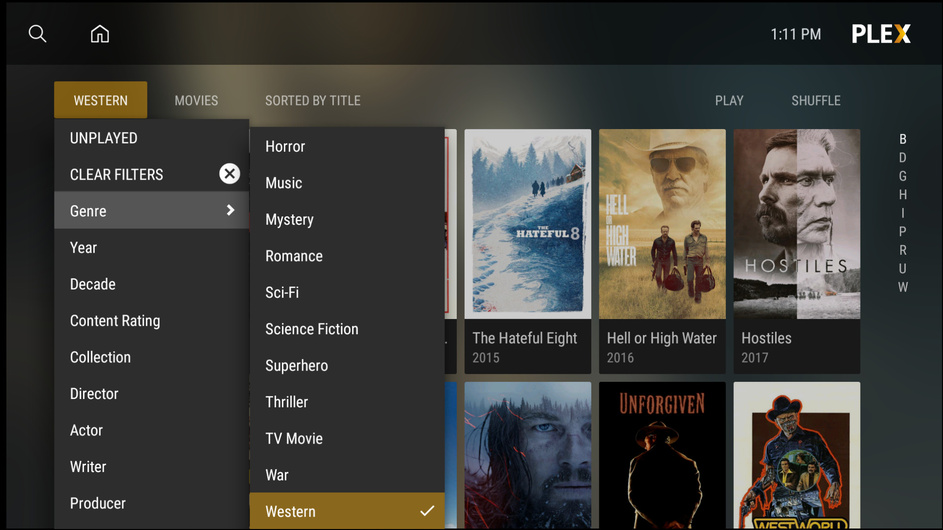
Task: Click the Shuffle button
Action: [816, 100]
